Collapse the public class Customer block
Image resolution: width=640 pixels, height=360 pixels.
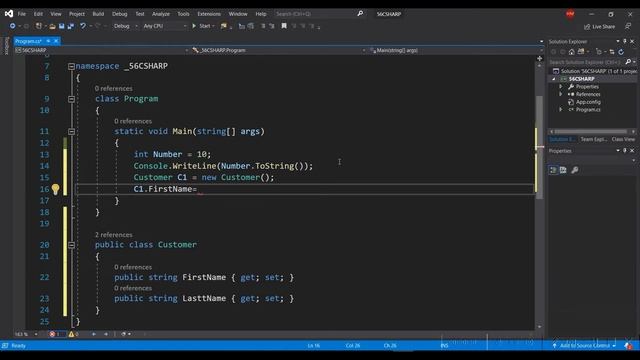[x=71, y=245]
